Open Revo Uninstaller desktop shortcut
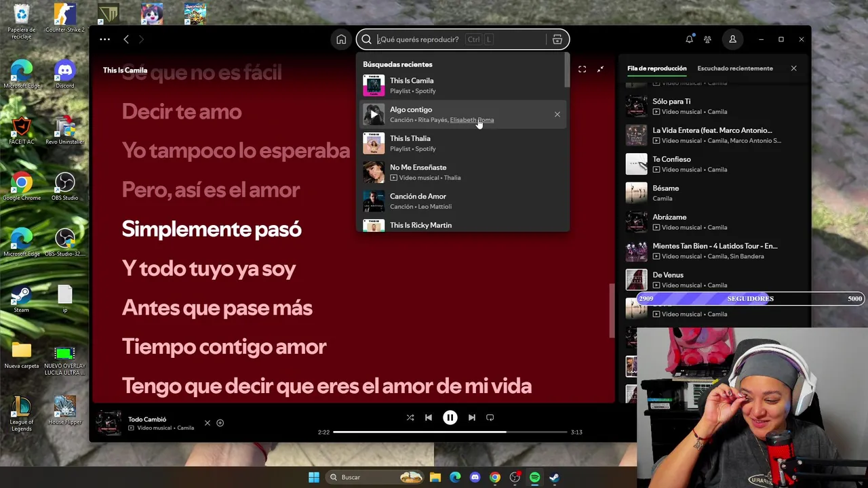 click(64, 130)
